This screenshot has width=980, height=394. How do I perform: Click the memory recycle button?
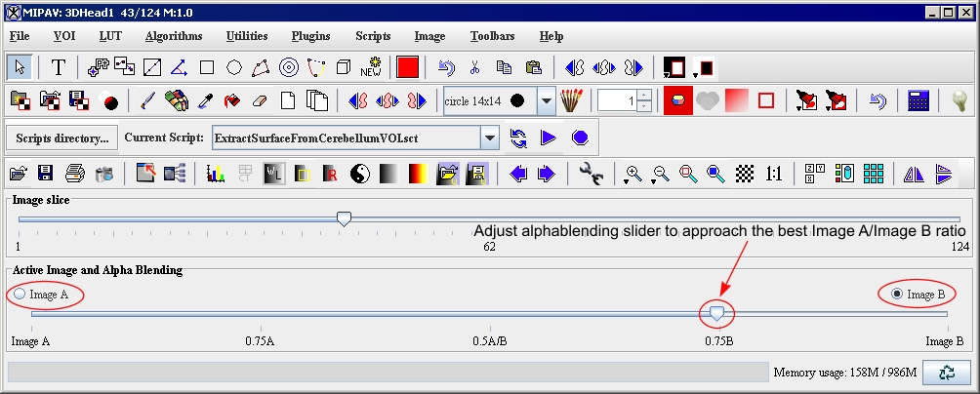tap(946, 372)
